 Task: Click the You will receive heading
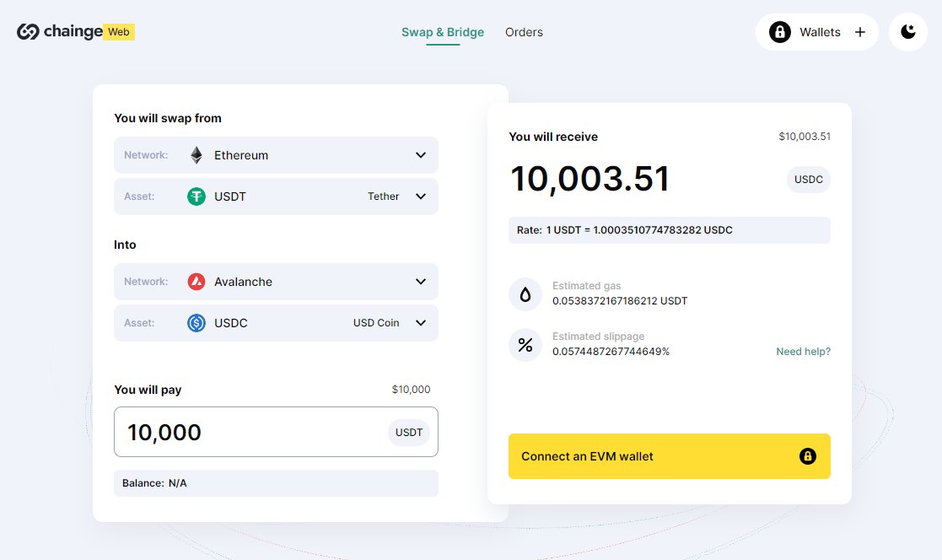click(553, 137)
